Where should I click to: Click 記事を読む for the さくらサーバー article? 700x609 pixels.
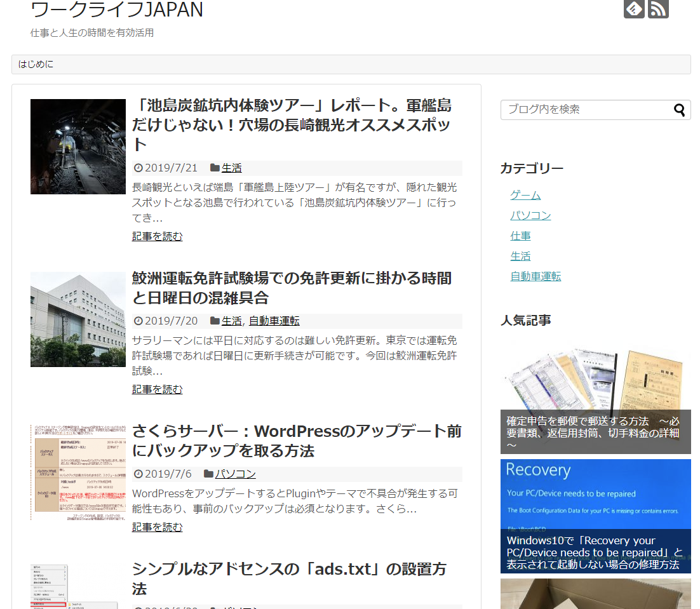tap(157, 527)
